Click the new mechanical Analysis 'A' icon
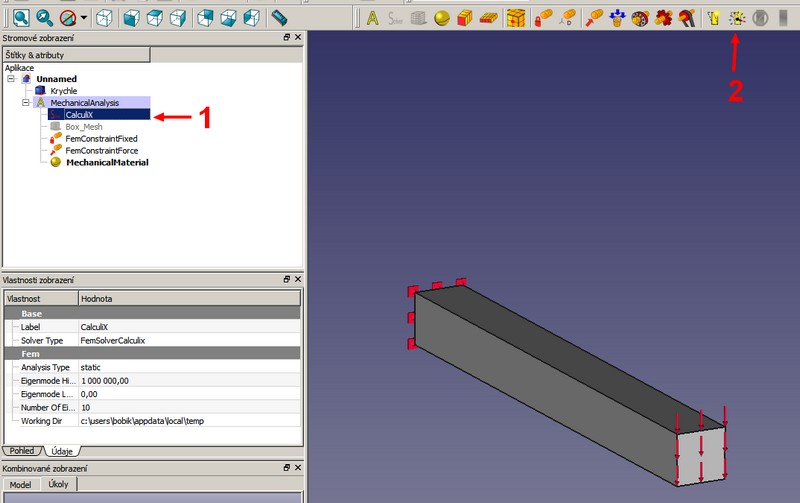 372,17
